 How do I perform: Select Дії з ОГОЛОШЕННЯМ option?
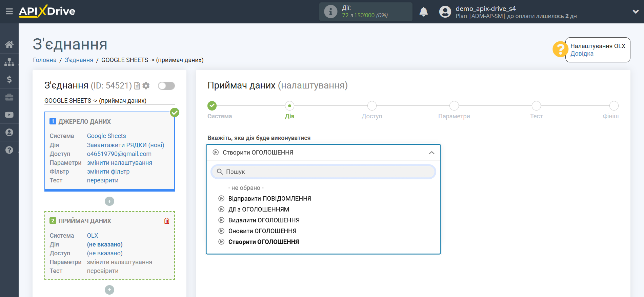pos(259,210)
